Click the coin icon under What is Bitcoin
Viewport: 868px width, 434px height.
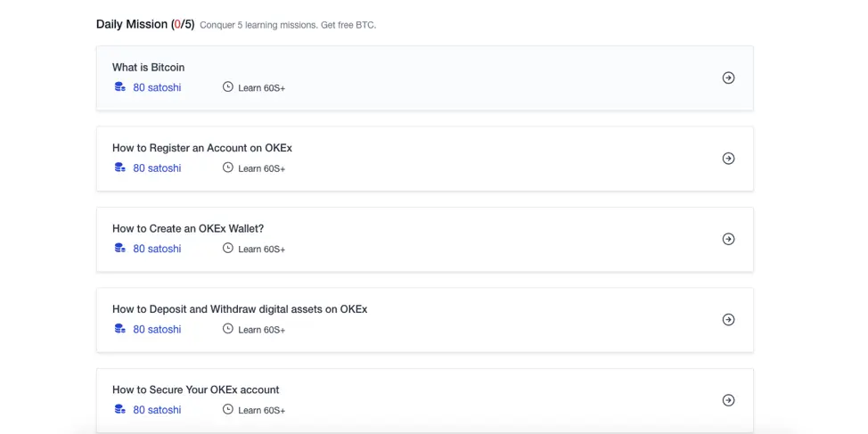tap(119, 87)
